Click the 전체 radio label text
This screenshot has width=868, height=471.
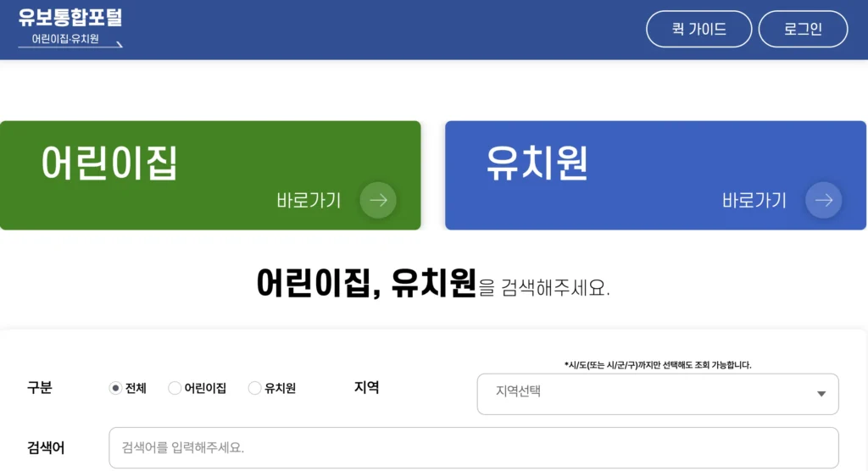tap(136, 389)
